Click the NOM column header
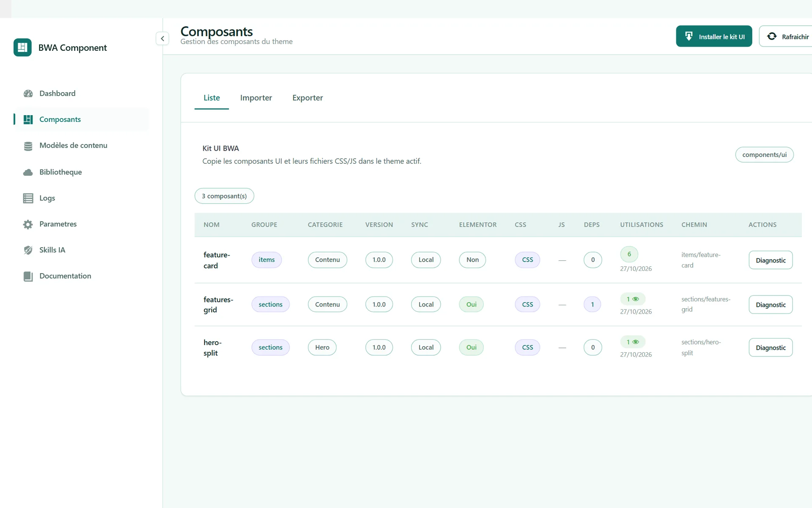This screenshot has width=812, height=508. coord(211,225)
